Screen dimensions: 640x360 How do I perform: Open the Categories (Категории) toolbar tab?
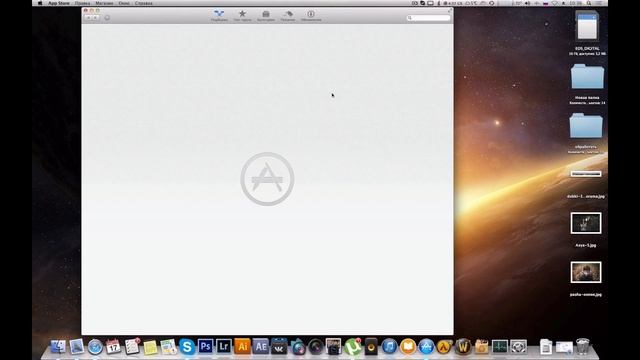coord(266,16)
